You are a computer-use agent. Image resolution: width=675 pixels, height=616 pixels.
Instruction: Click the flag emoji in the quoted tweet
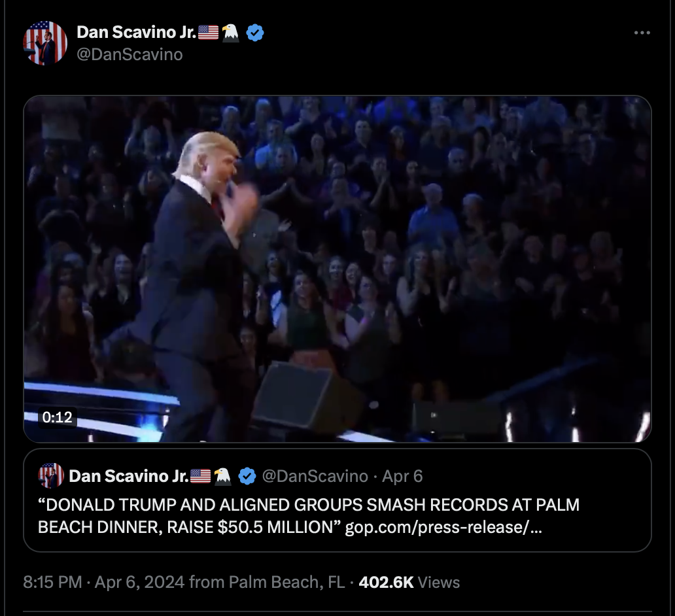tap(201, 476)
